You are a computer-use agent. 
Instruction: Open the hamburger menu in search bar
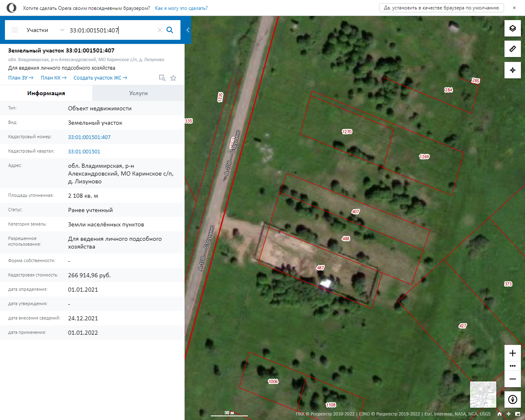tap(15, 30)
